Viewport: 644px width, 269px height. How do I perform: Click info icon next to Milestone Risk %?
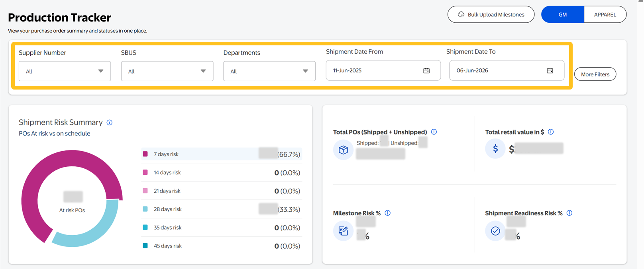pyautogui.click(x=388, y=213)
